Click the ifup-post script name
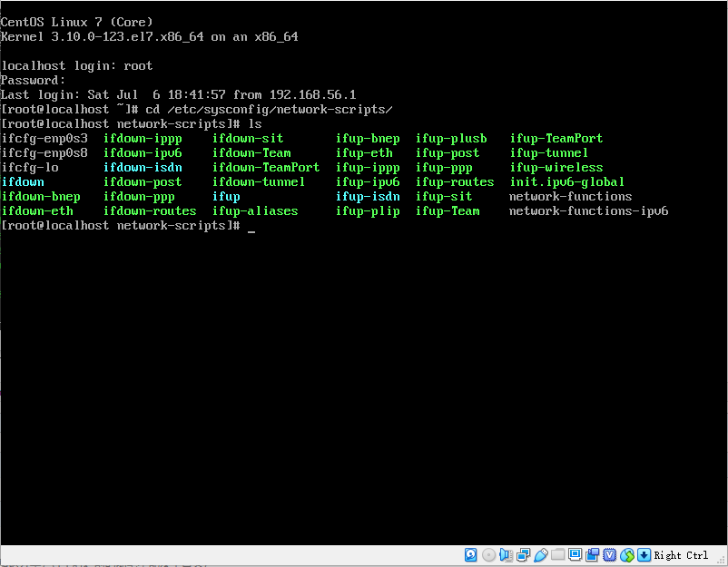Screen dimensions: 728x567 coord(448,153)
